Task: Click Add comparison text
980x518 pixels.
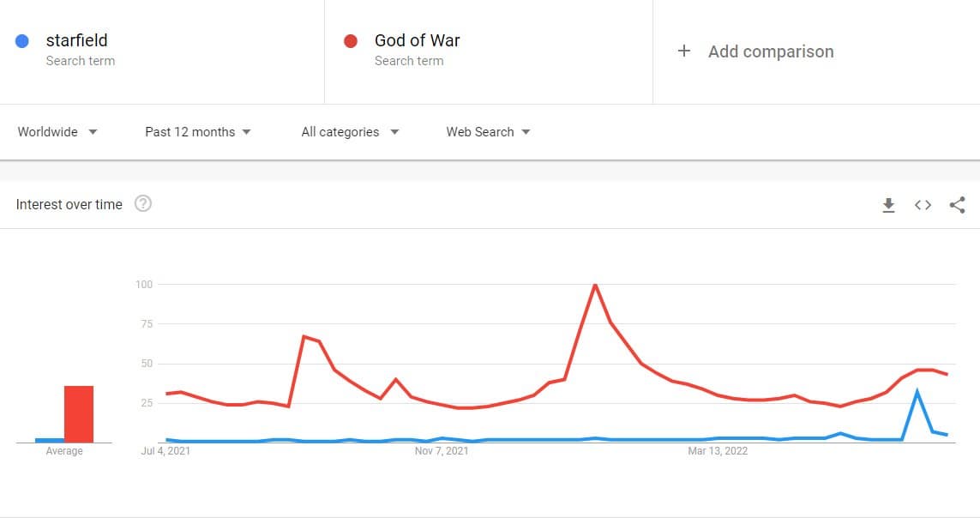Action: click(x=771, y=51)
